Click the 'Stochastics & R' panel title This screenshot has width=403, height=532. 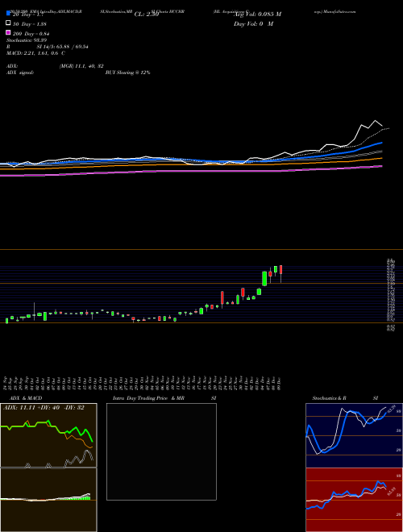[329, 398]
